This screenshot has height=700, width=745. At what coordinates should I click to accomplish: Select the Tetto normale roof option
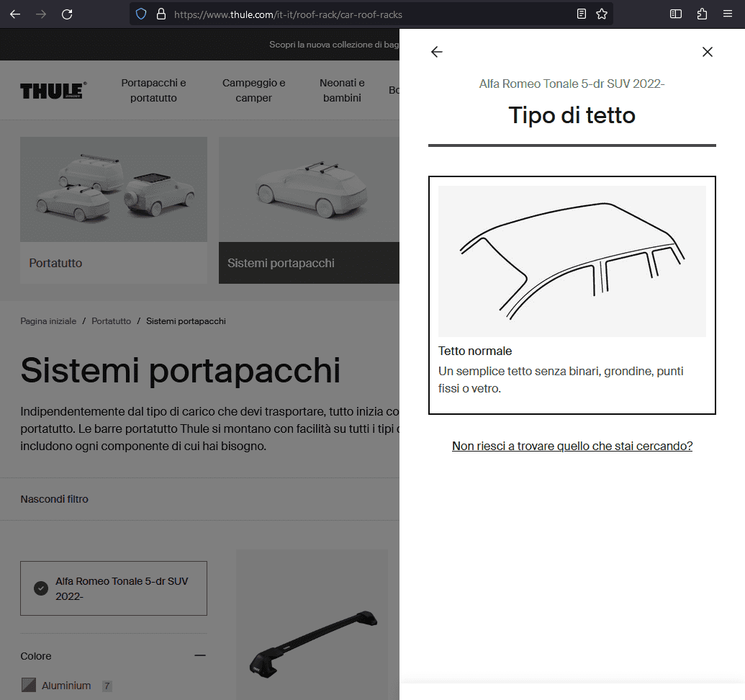click(x=572, y=295)
